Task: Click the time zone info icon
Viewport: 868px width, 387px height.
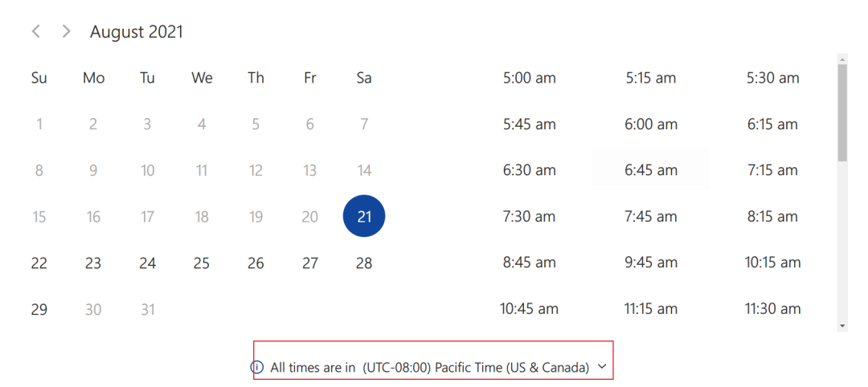Action: 256,367
